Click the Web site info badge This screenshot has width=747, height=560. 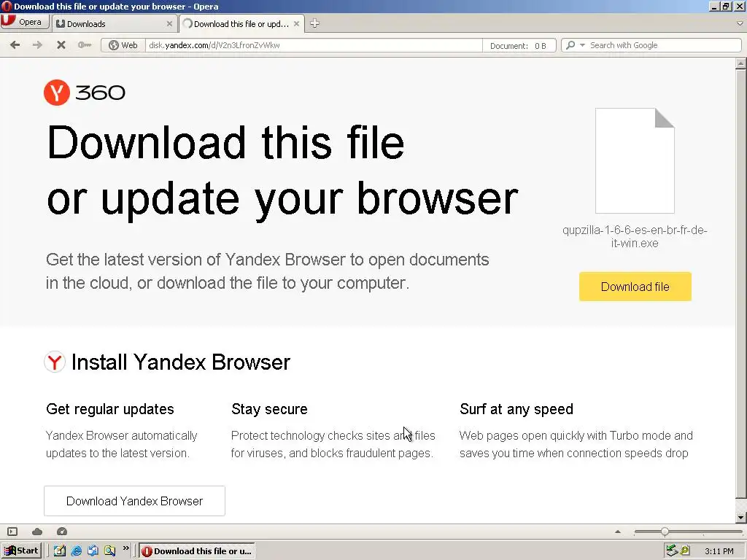pyautogui.click(x=123, y=45)
